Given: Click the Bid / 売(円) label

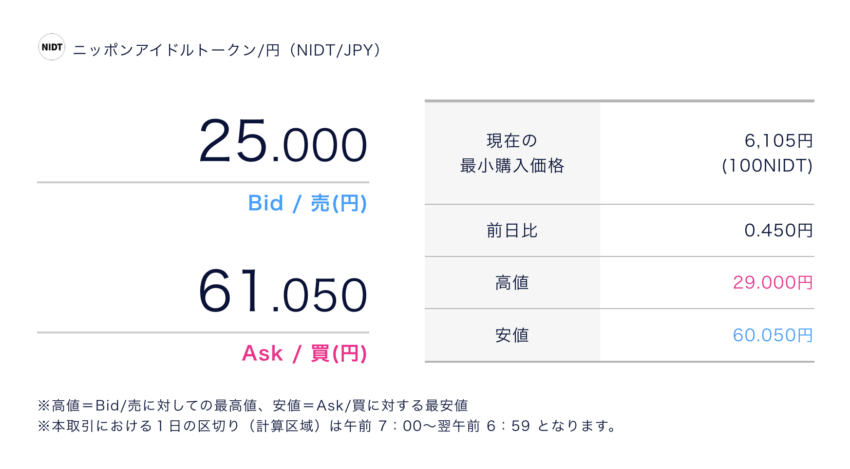Looking at the screenshot, I should (307, 203).
